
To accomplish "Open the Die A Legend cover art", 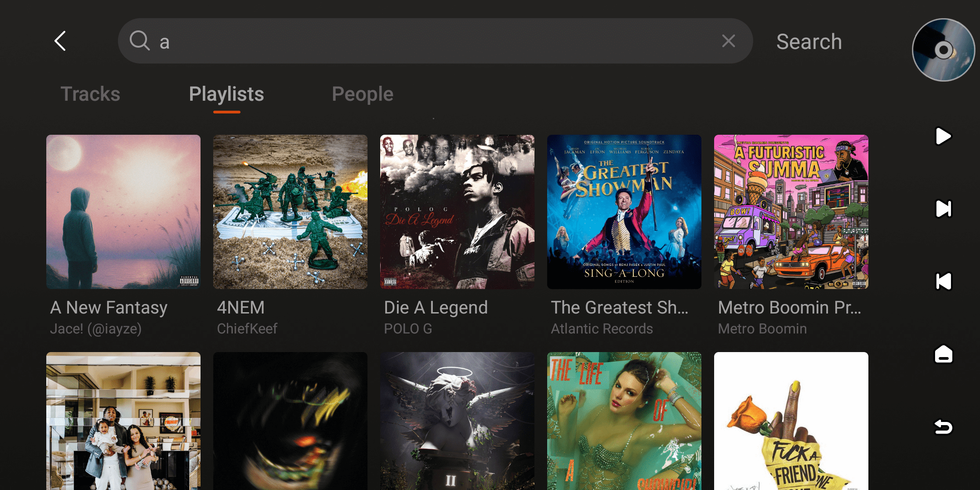I will 457,212.
